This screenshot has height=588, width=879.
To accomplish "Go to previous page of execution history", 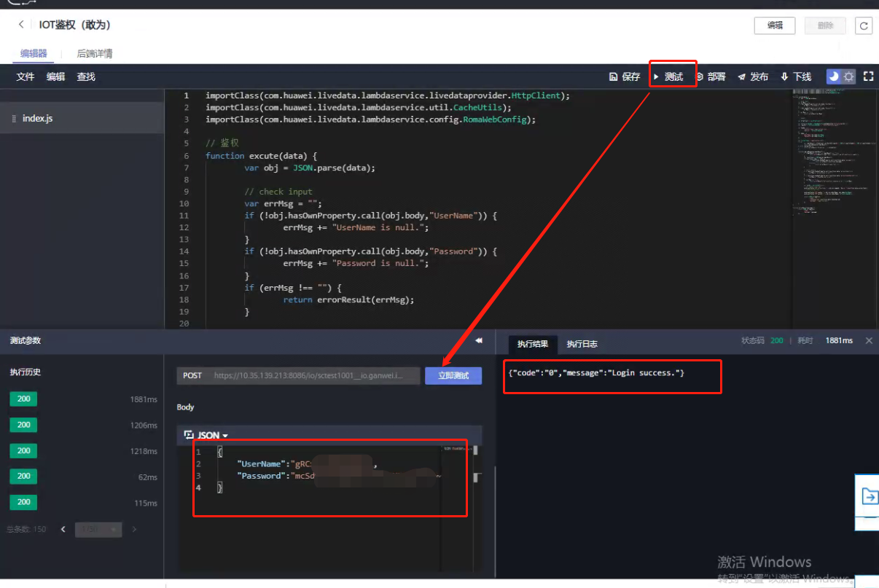I will pyautogui.click(x=63, y=530).
